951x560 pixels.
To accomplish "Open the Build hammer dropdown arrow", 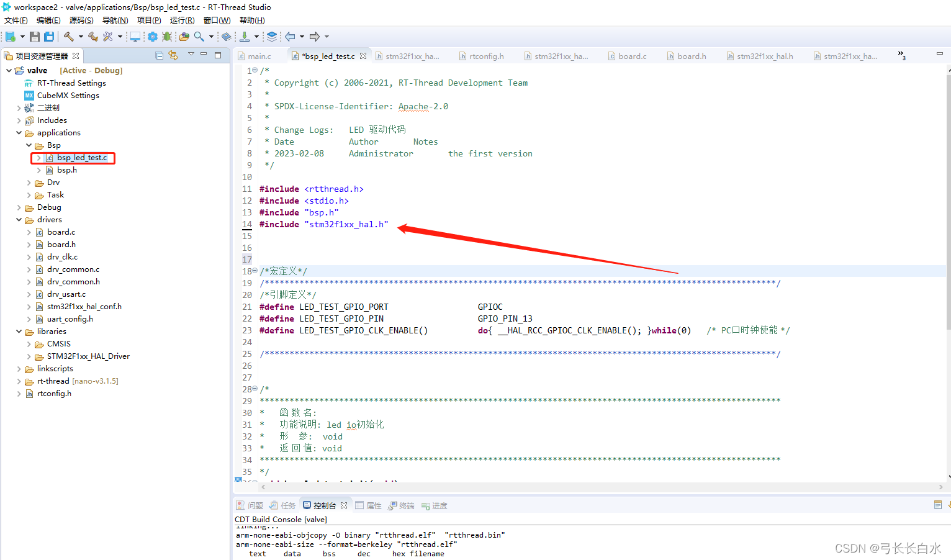I will 81,37.
